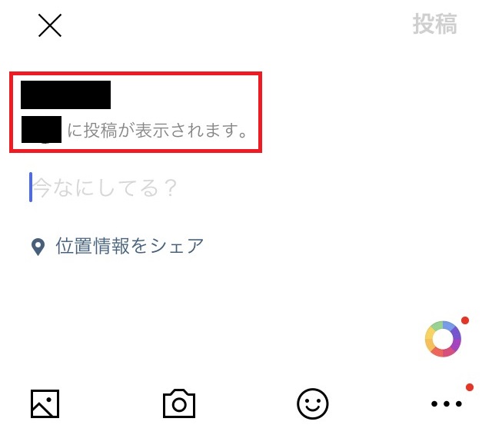Image resolution: width=492 pixels, height=448 pixels.
Task: Close the post composer with X
Action: point(50,25)
